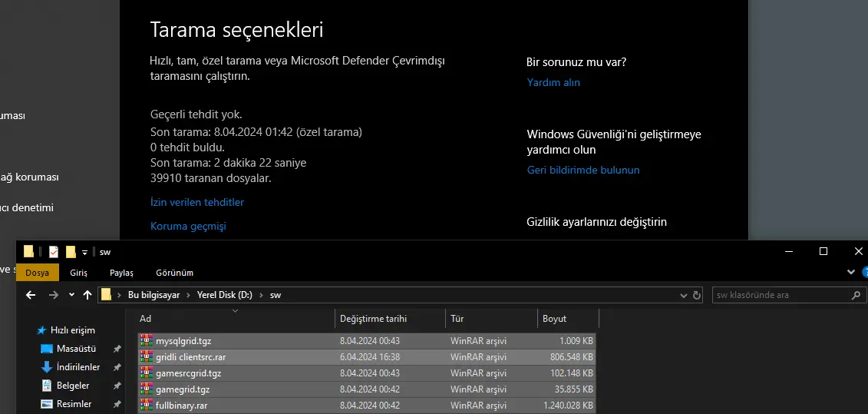Image resolution: width=868 pixels, height=414 pixels.
Task: Select the fullbinary.rar archive icon
Action: (x=146, y=404)
